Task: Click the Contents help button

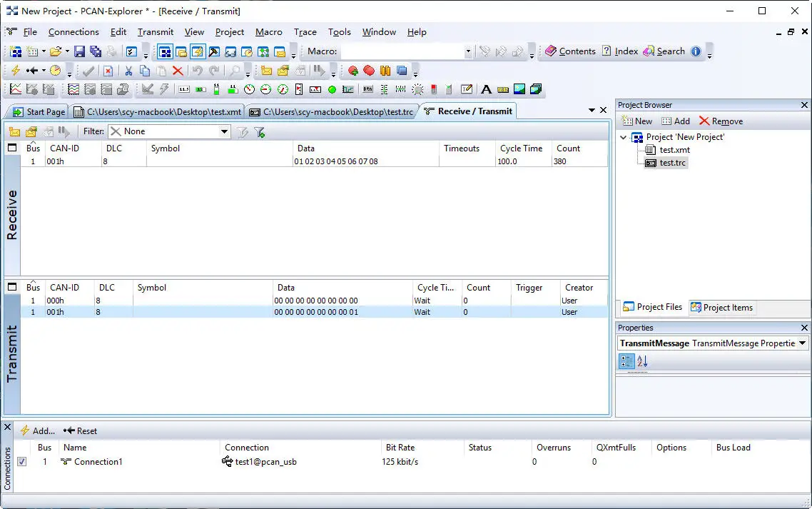Action: [x=570, y=51]
